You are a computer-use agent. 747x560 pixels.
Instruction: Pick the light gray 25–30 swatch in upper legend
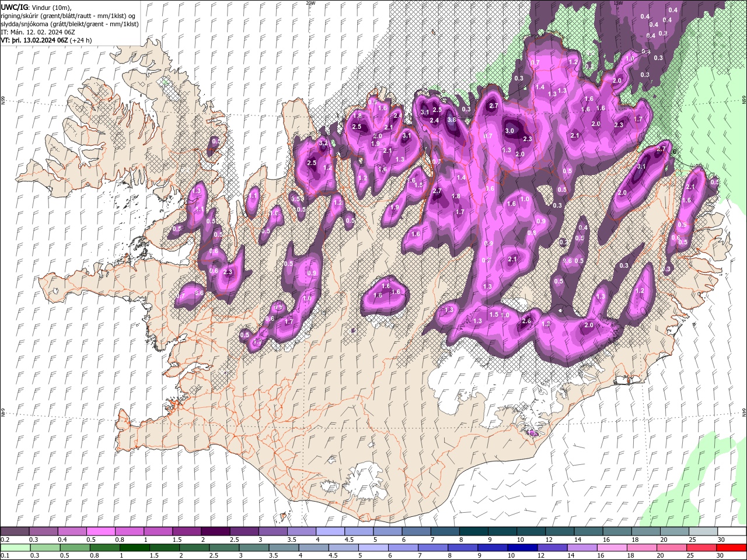coord(703,531)
